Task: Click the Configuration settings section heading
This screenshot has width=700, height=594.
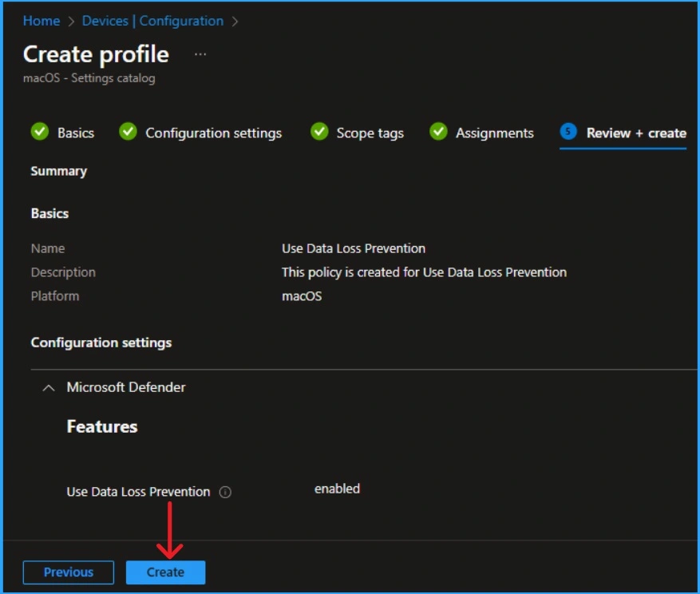Action: click(x=101, y=343)
